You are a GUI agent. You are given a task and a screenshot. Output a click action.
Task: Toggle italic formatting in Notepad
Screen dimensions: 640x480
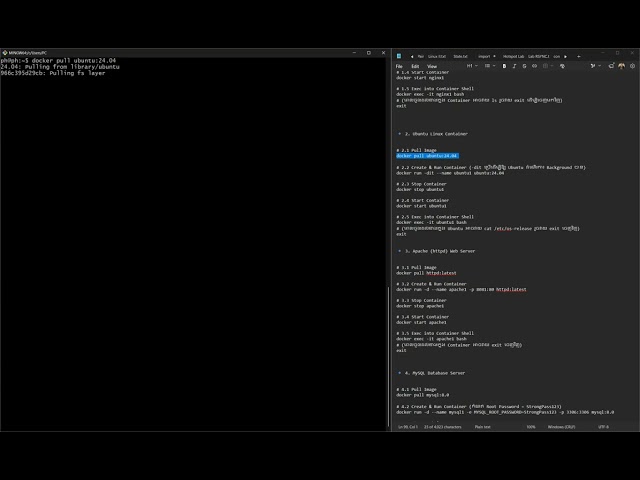514,66
